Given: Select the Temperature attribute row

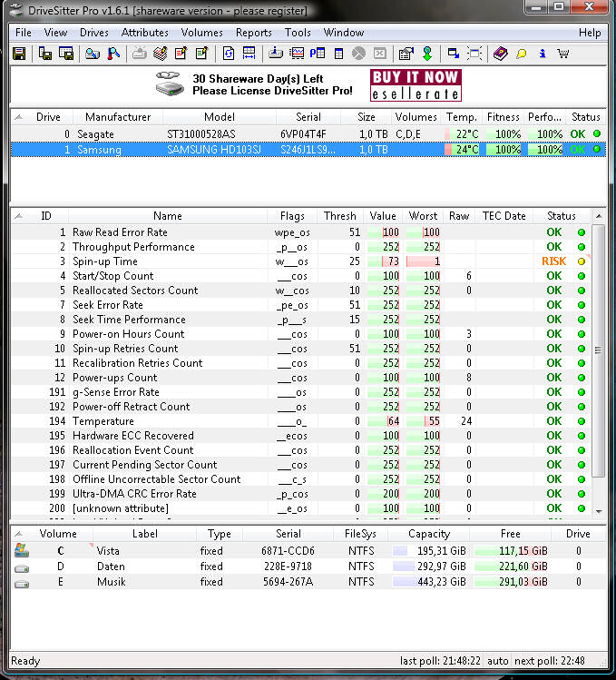Looking at the screenshot, I should [x=301, y=421].
